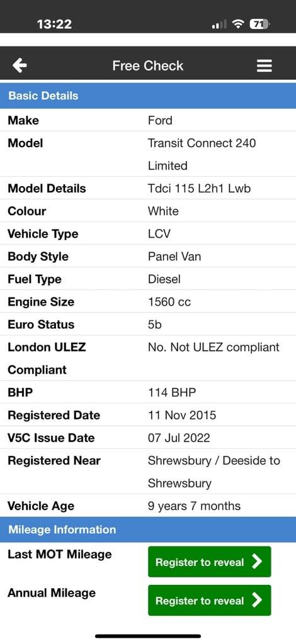
Task: Select the Mileage Information section header
Action: [x=148, y=530]
